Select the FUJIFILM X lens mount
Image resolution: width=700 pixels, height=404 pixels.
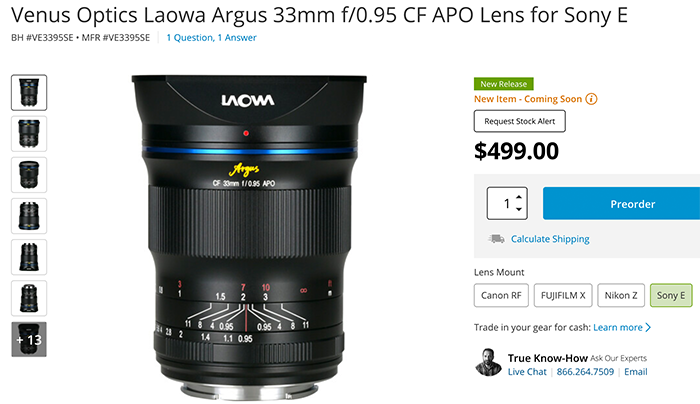(x=563, y=295)
